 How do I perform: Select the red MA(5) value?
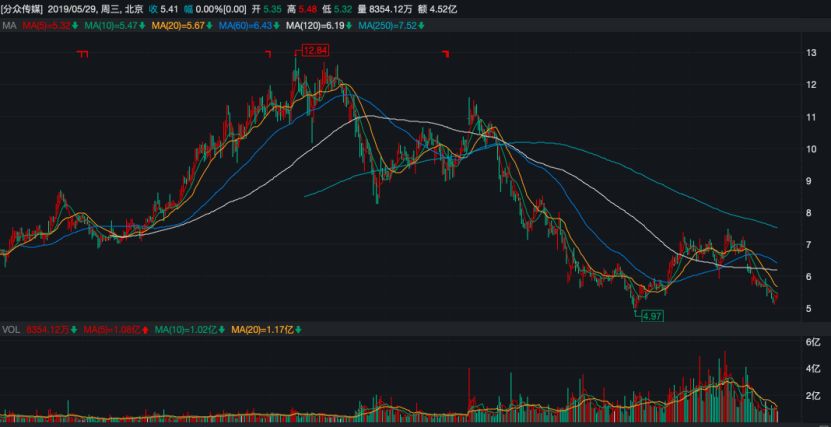pos(47,25)
